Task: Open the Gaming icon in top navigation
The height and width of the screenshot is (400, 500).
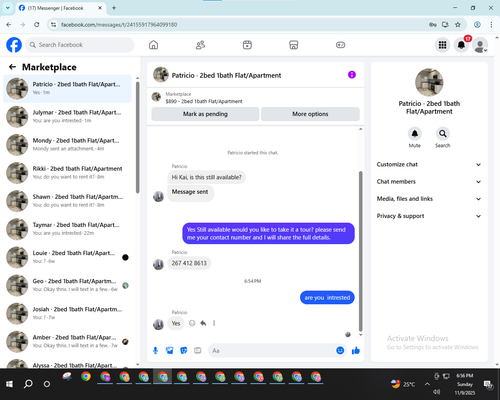Action: [340, 45]
